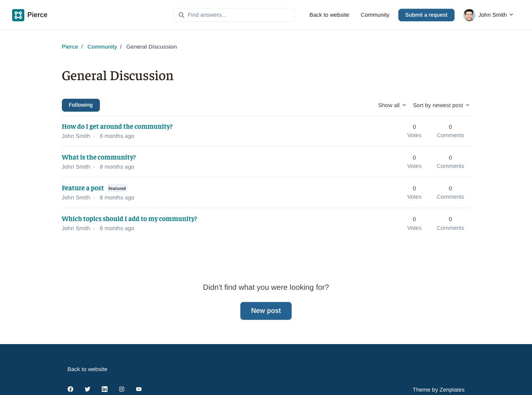Open the Twitter footer icon
Image resolution: width=532 pixels, height=395 pixels.
pos(87,389)
